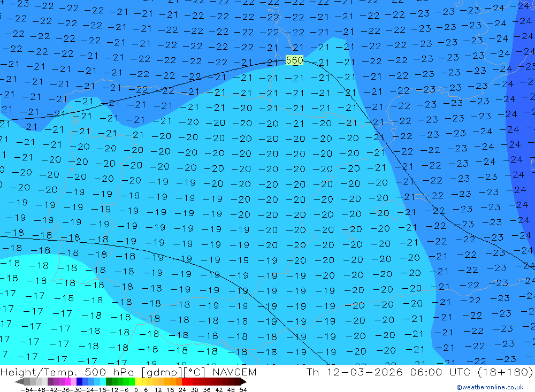This screenshot has height=392, width=535.
Task: Pick the yellow swatch above legend value 0
Action: [x=137, y=382]
